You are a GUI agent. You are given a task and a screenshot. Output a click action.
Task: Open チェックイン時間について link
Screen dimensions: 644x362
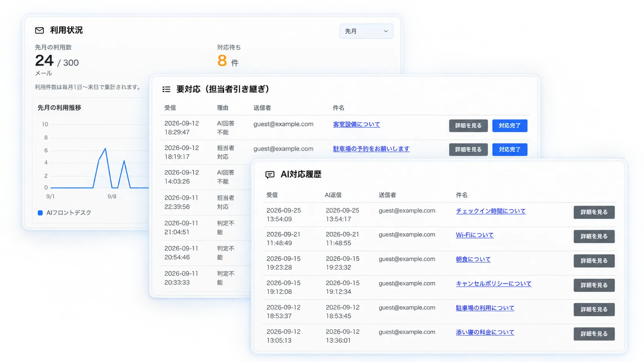click(x=491, y=211)
